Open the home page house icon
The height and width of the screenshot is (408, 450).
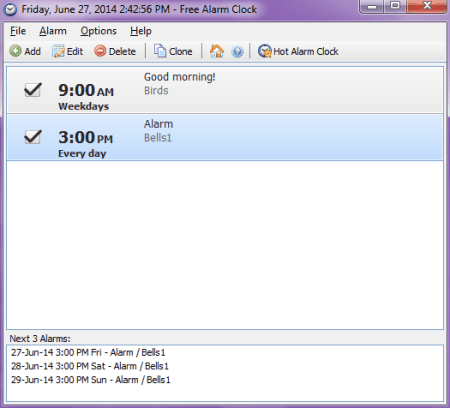(x=217, y=51)
